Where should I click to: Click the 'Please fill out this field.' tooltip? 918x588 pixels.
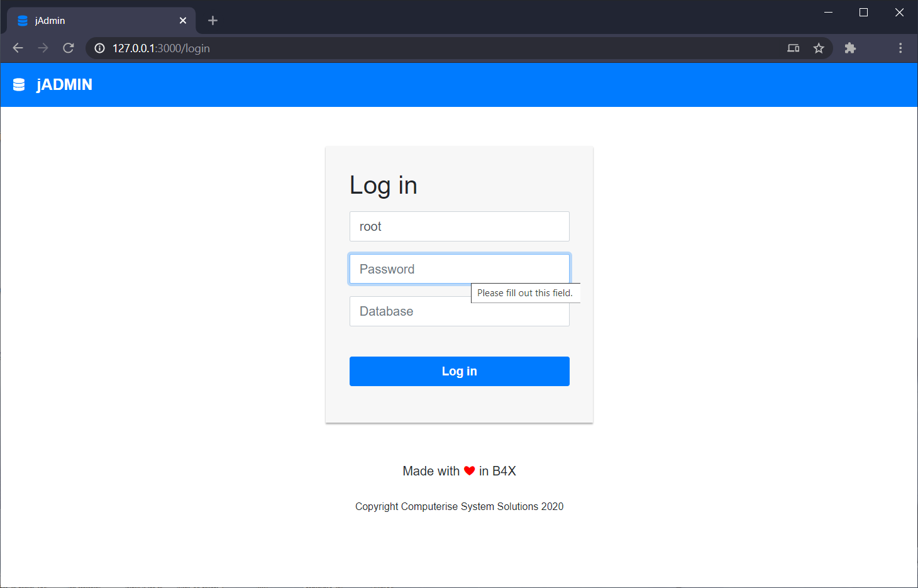(525, 293)
